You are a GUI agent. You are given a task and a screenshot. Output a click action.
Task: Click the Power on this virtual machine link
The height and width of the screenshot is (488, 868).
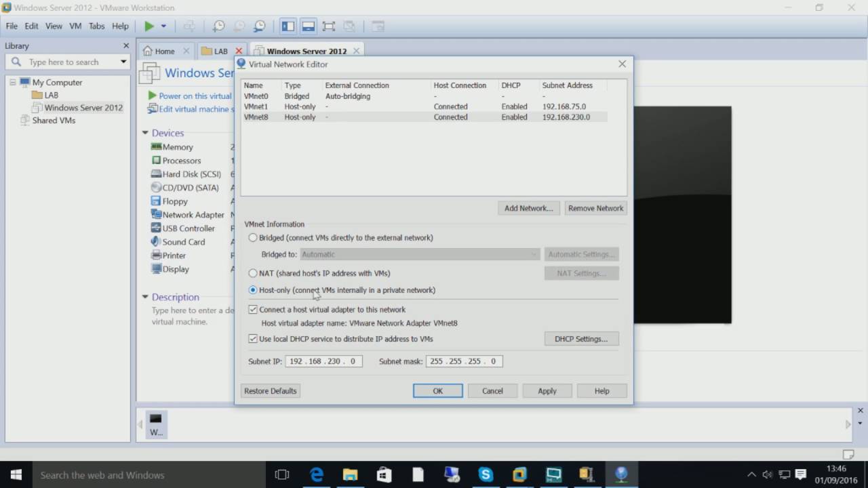(x=195, y=96)
